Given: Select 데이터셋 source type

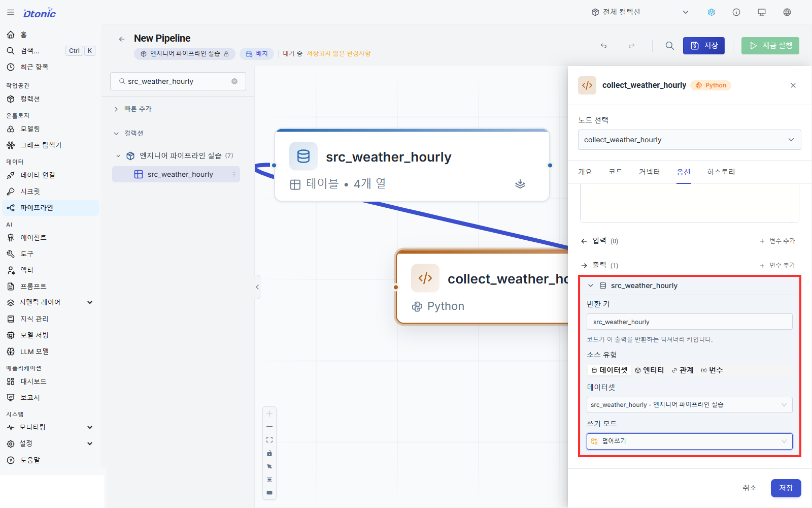Looking at the screenshot, I should tap(610, 370).
